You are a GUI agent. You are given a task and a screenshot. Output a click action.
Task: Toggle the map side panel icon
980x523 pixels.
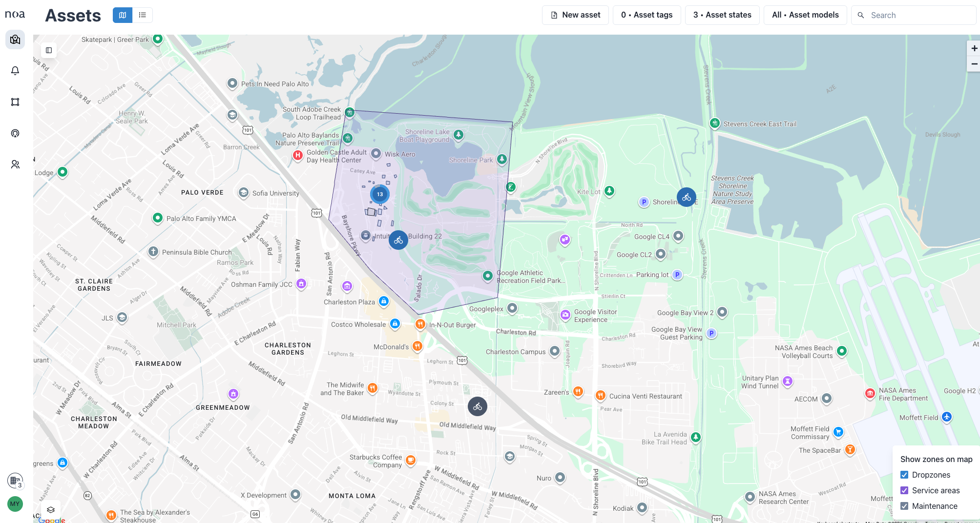[49, 50]
